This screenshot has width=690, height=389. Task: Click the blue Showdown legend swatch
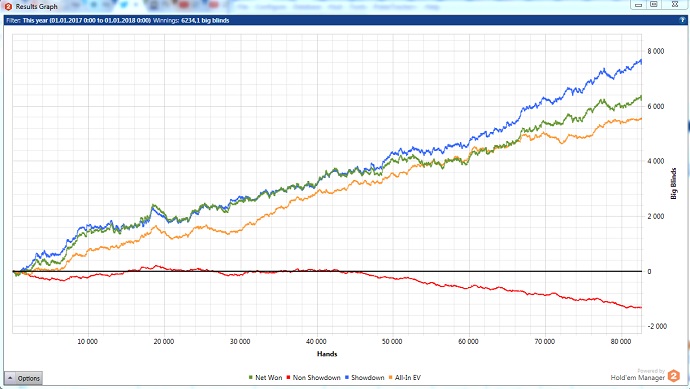[x=347, y=378]
